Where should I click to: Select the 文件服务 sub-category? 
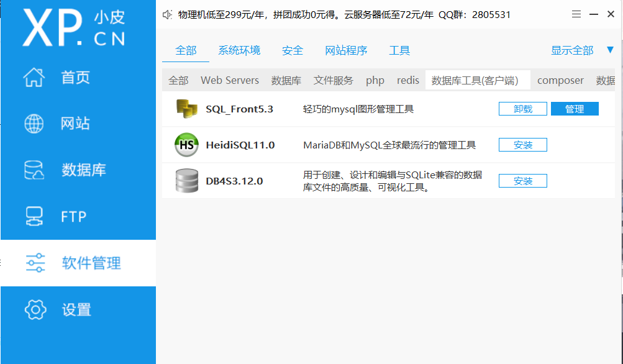coord(334,80)
